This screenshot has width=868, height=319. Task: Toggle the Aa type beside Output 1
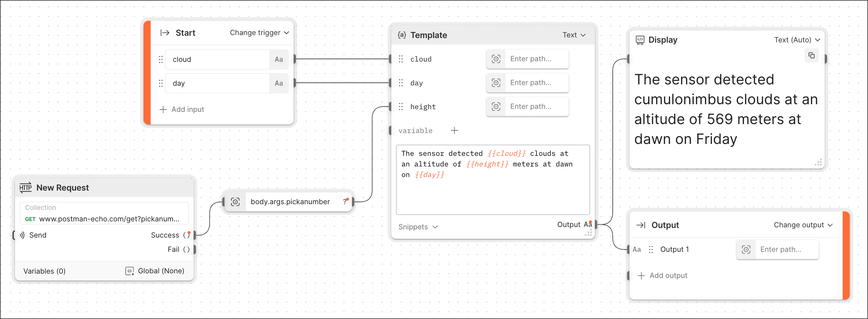[636, 250]
